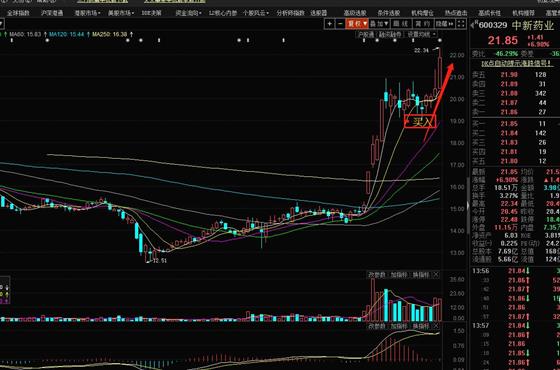Click the stock code 600329

click(x=493, y=25)
